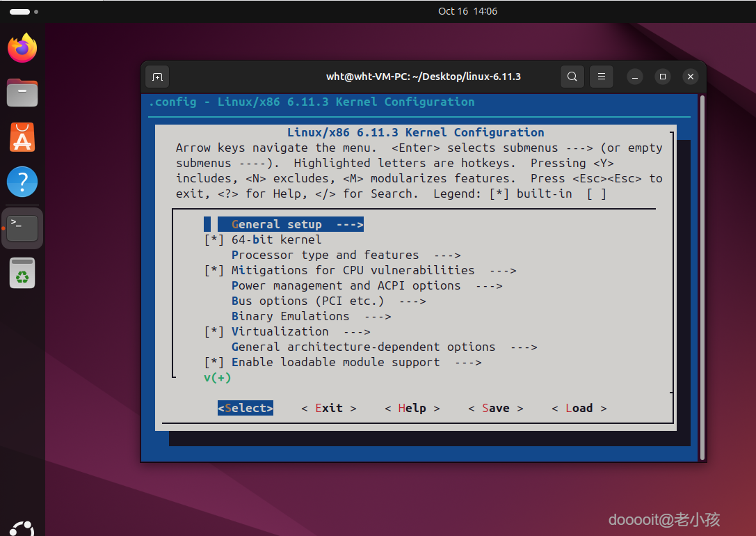Toggle the Virtualization checkbox
756x536 pixels.
(214, 332)
